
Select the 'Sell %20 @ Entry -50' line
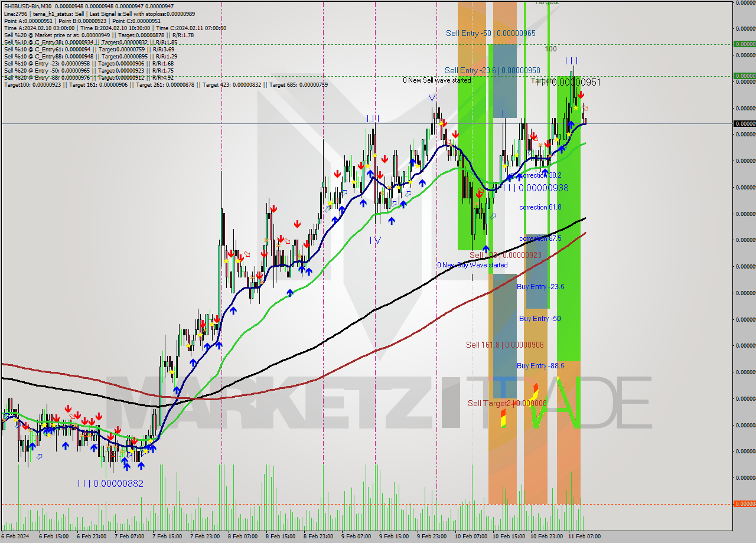[x=89, y=71]
